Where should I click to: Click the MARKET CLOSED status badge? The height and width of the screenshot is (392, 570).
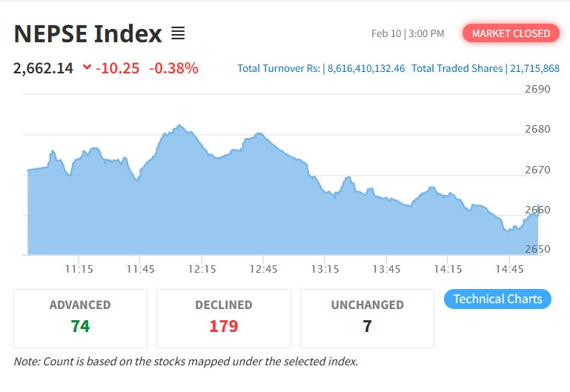(x=511, y=33)
